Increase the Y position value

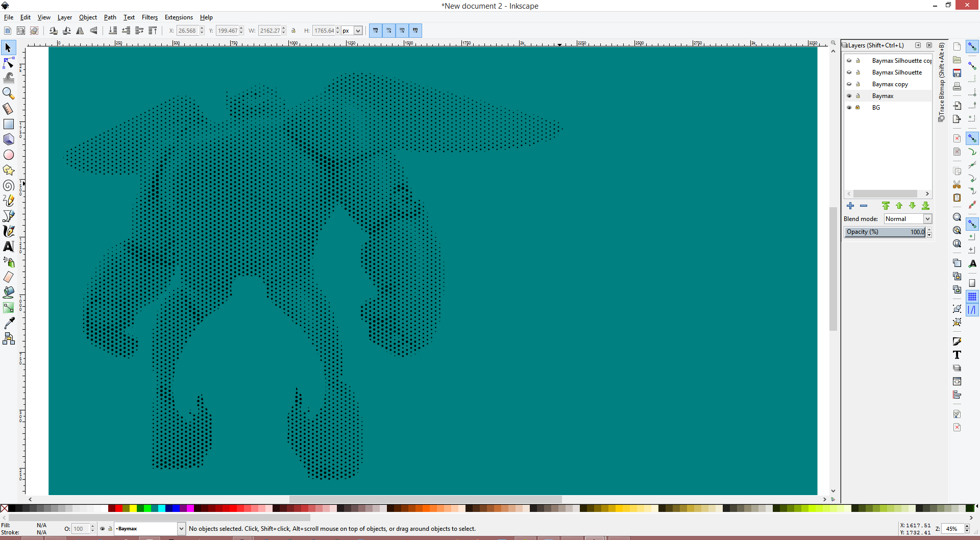241,29
